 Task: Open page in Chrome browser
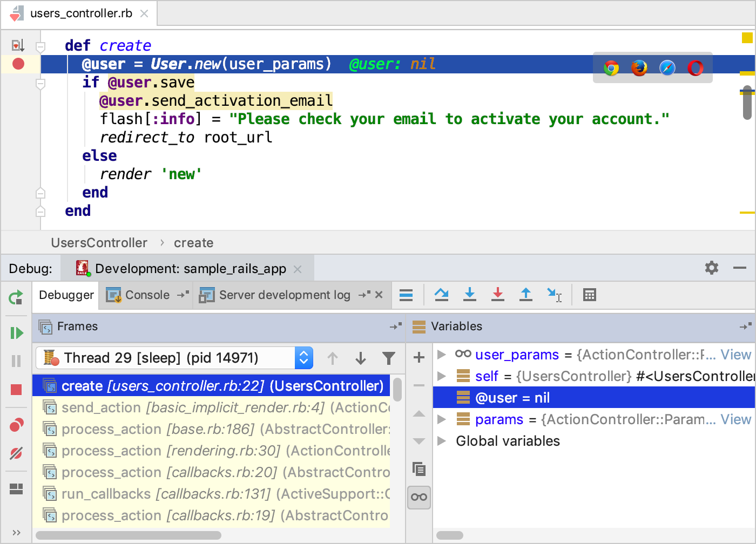611,68
